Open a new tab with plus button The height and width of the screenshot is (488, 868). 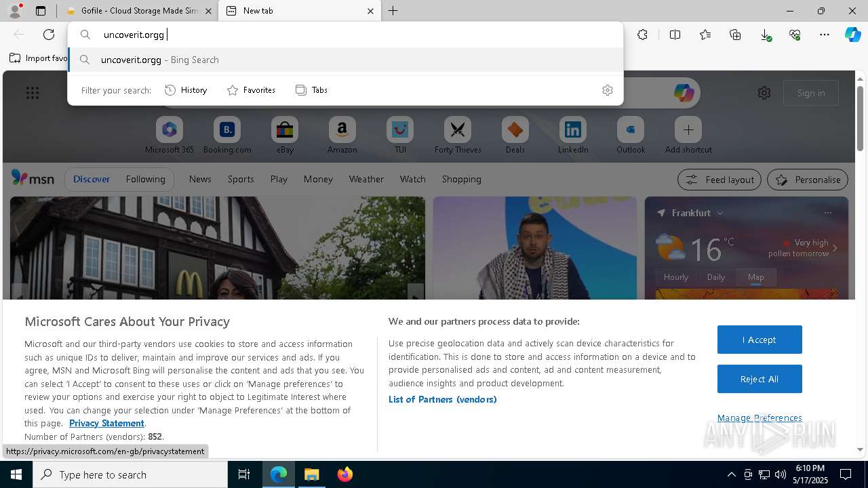(393, 11)
